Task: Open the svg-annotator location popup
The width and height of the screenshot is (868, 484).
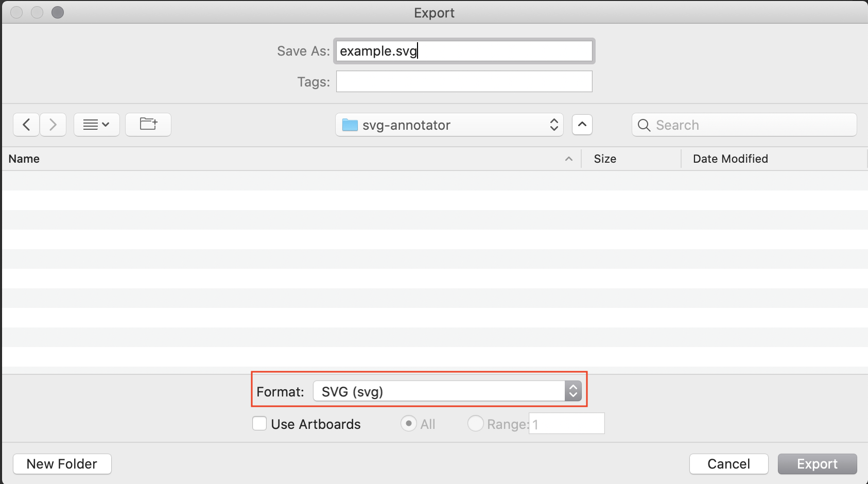Action: [x=449, y=125]
